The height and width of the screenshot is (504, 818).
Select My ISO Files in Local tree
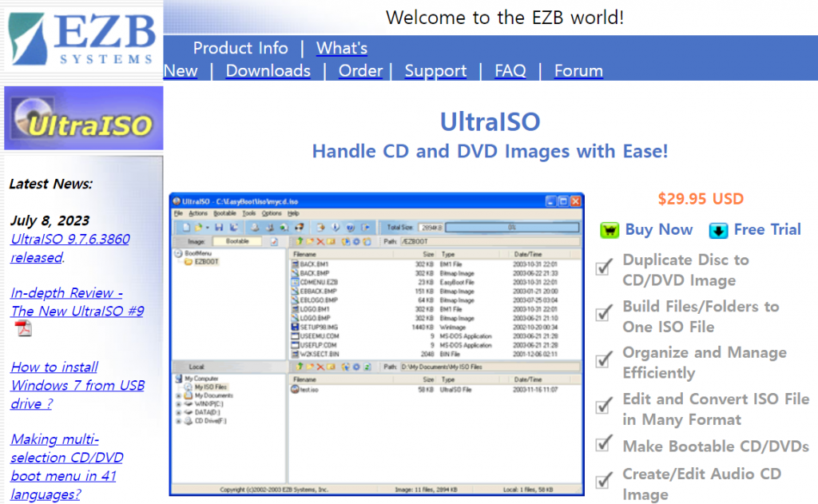pos(210,387)
